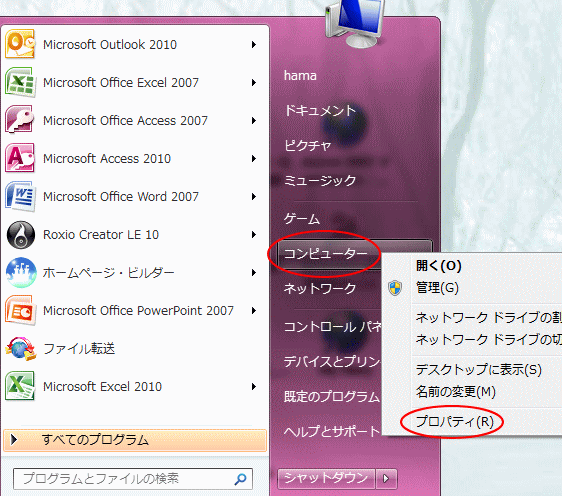Expand Word 2007 recent documents arrow

254,196
